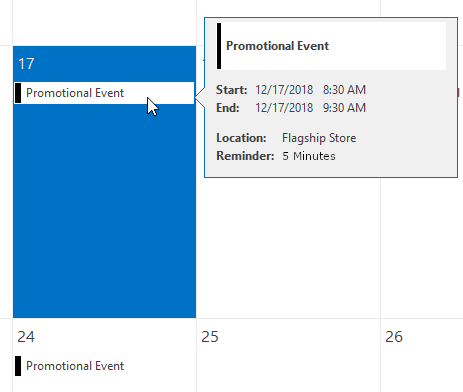Select day number 24 in the calendar
The image size is (463, 392).
(26, 337)
